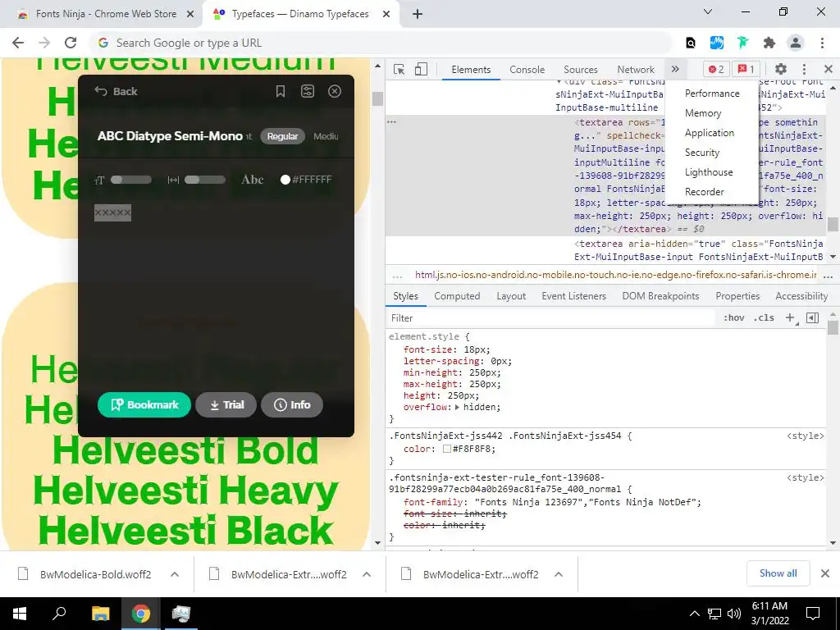Adjust the letter spacing slider

[x=204, y=180]
